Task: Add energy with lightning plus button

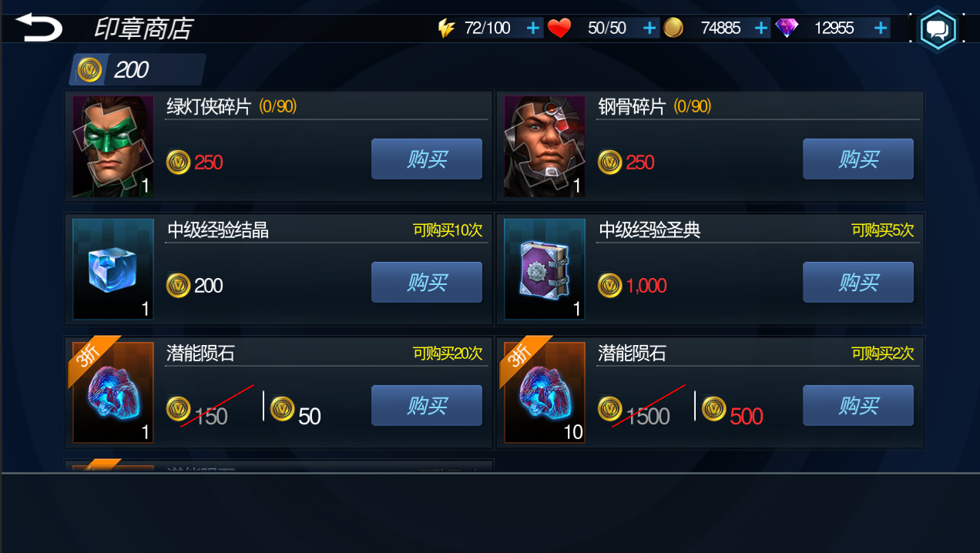Action: click(x=533, y=28)
